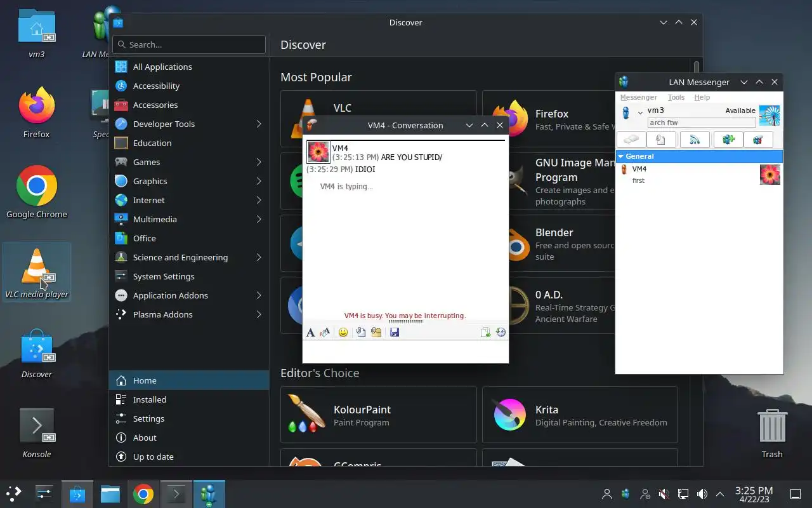Select the Office category

(x=189, y=238)
